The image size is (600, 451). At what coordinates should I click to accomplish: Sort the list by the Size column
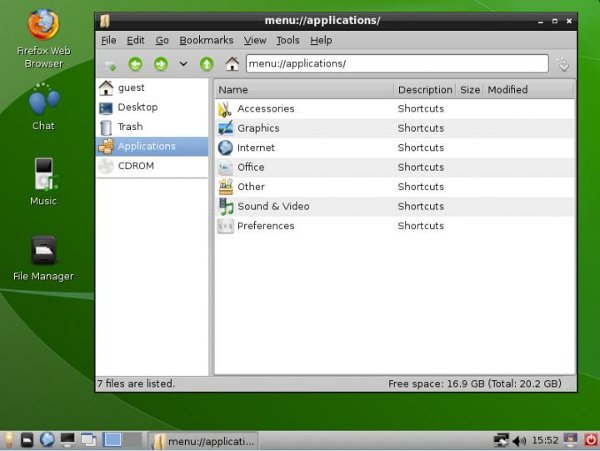point(470,90)
